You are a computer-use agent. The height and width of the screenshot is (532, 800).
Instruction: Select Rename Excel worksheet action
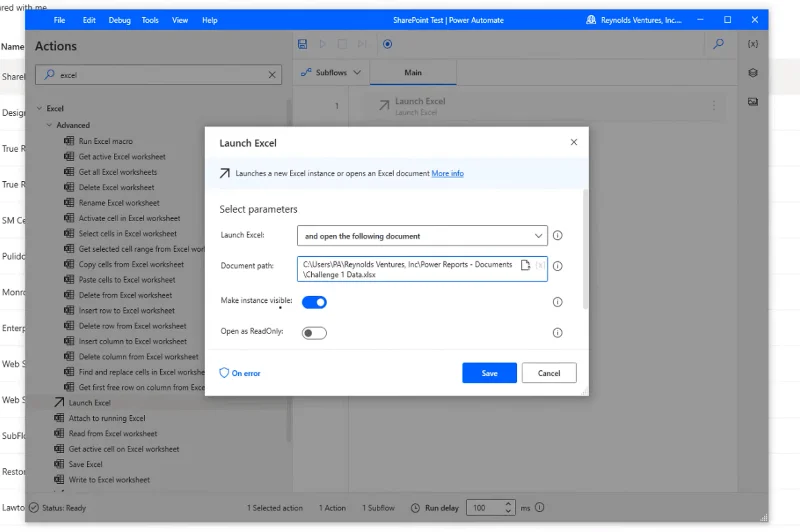coord(119,202)
